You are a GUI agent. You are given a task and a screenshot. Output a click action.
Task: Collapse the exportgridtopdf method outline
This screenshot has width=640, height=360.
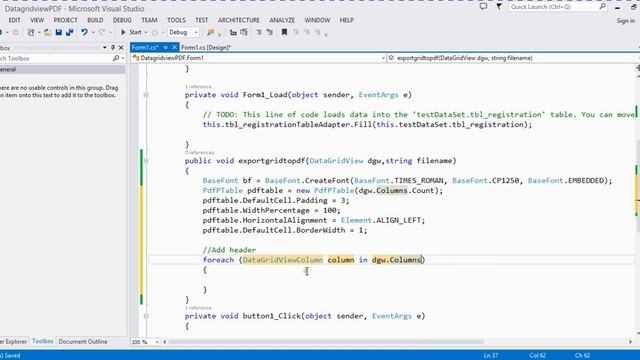pyautogui.click(x=146, y=161)
